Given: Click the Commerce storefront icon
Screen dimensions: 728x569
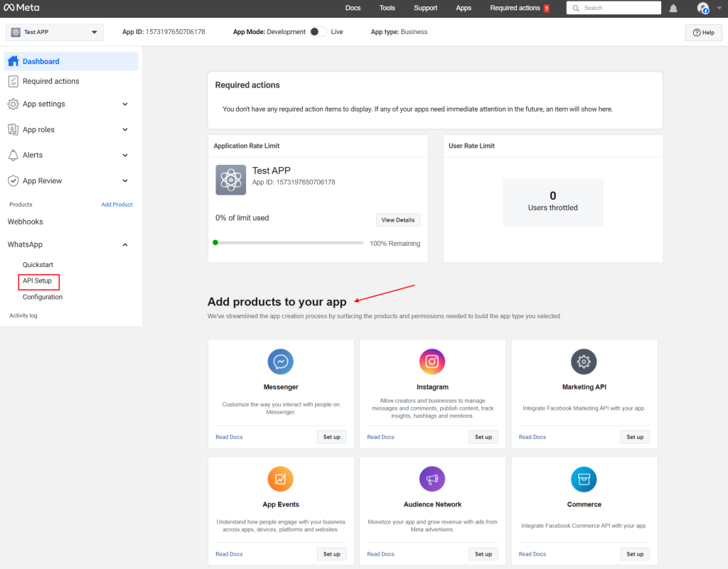Looking at the screenshot, I should [x=584, y=479].
